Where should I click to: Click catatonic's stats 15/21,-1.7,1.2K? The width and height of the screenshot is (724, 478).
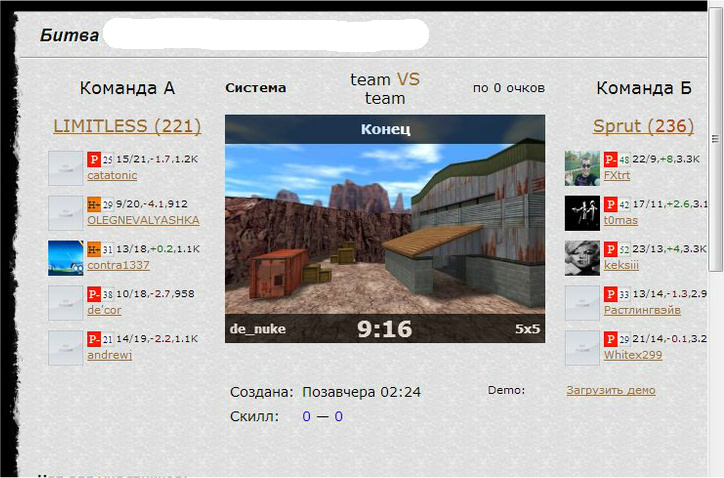coord(157,159)
